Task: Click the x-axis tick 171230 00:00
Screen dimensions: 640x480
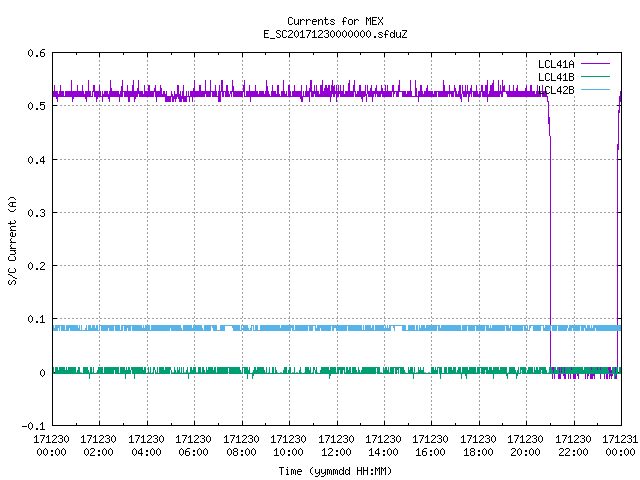Action: [x=51, y=446]
